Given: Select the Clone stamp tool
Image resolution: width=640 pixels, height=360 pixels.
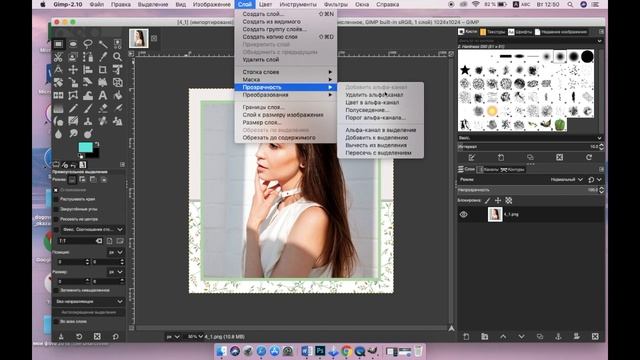Looking at the screenshot, I should (88, 121).
